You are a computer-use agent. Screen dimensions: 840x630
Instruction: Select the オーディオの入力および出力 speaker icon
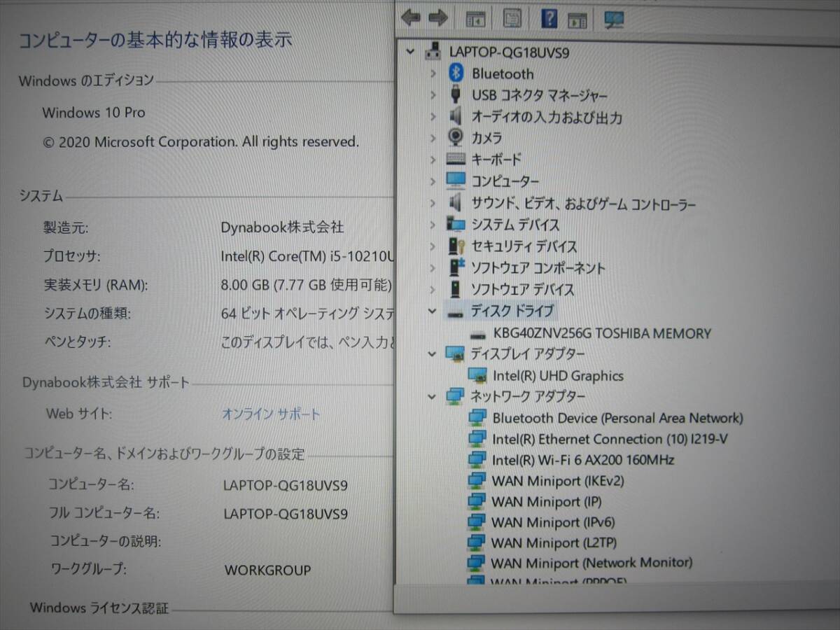(x=456, y=116)
